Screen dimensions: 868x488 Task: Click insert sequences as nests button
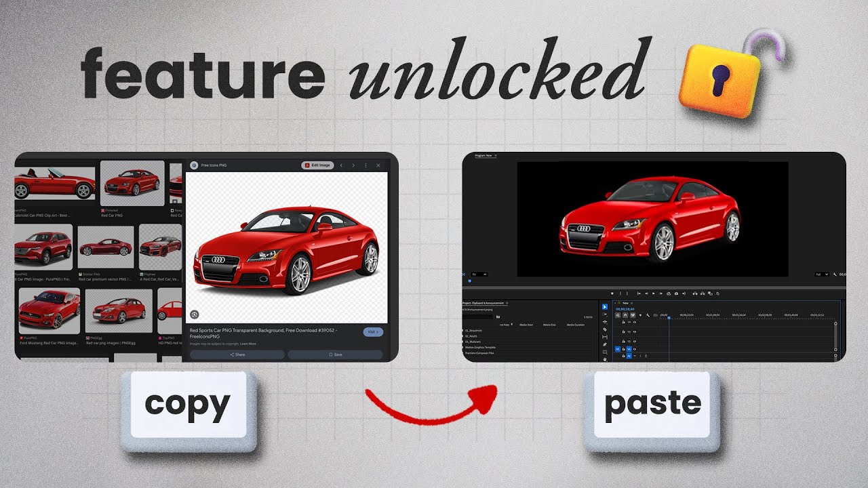[618, 315]
